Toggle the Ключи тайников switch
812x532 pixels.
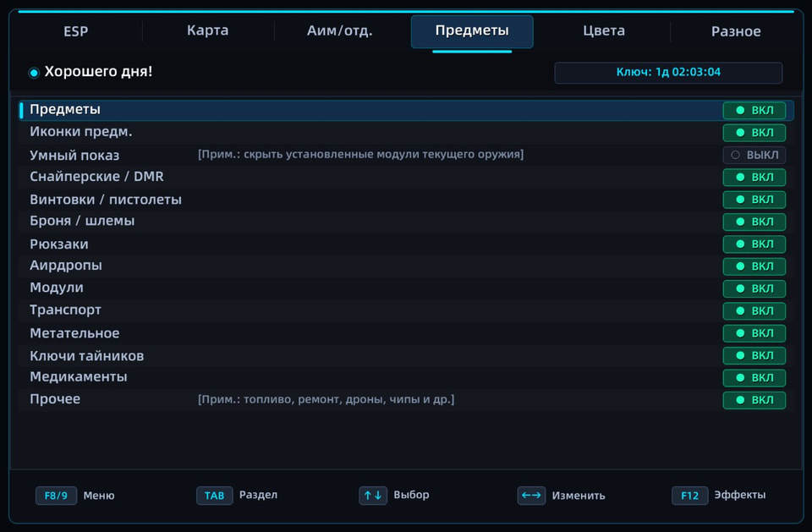coord(754,355)
